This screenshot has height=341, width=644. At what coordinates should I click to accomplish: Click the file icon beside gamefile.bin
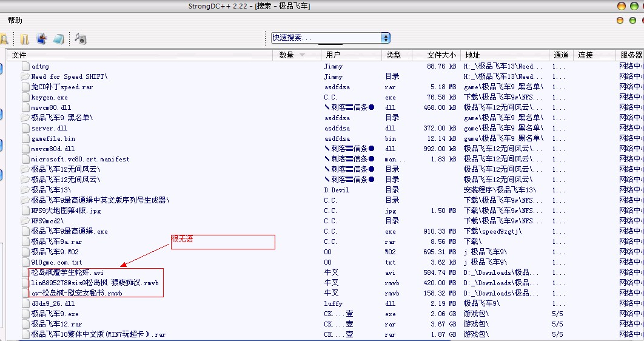[x=25, y=138]
